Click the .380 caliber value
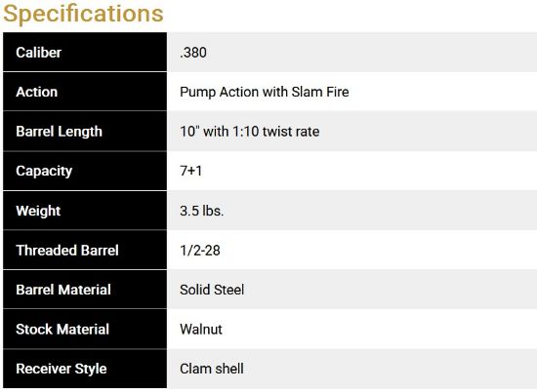This screenshot has height=392, width=537. point(193,53)
